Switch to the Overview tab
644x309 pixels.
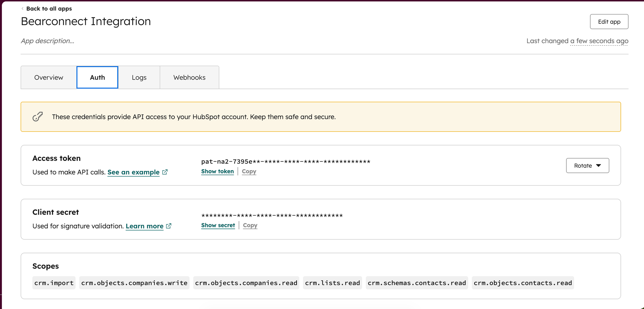49,78
